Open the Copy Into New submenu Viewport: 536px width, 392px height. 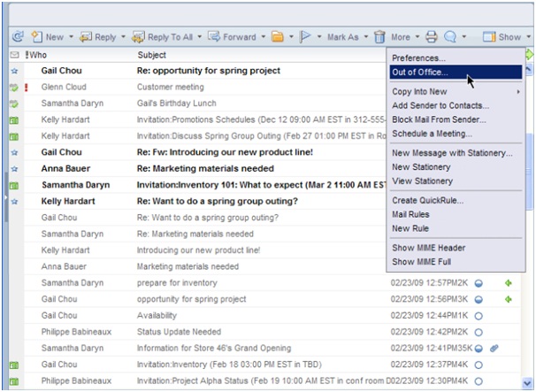[456, 92]
